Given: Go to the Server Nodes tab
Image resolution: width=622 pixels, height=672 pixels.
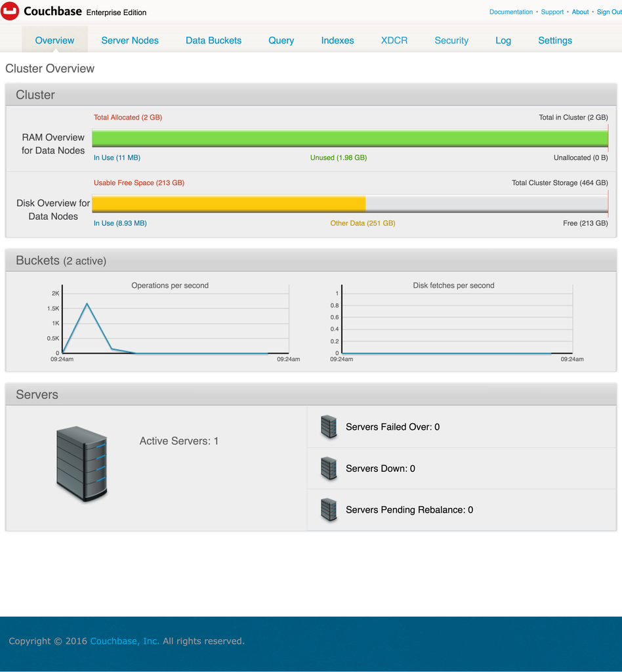Looking at the screenshot, I should click(x=130, y=40).
